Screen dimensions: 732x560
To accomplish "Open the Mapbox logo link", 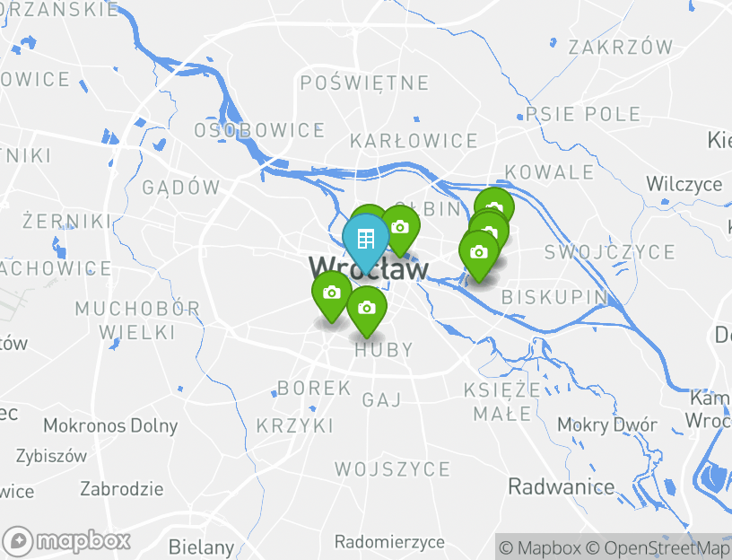I will [x=65, y=542].
